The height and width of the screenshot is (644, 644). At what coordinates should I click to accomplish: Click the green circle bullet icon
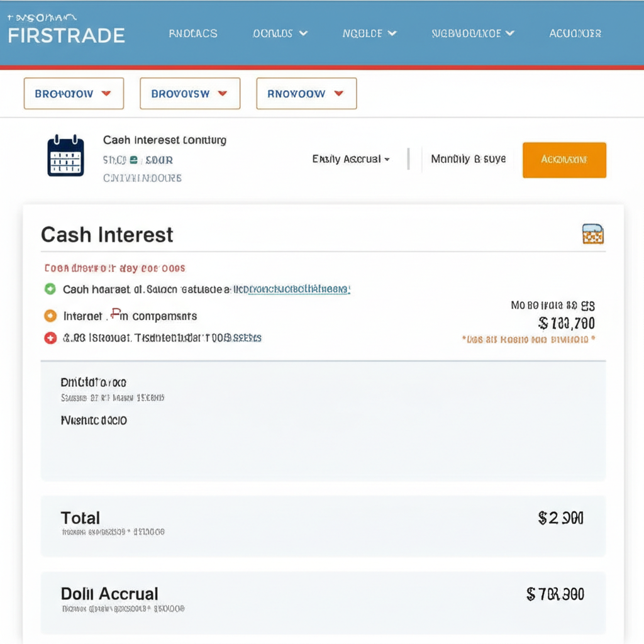click(50, 289)
